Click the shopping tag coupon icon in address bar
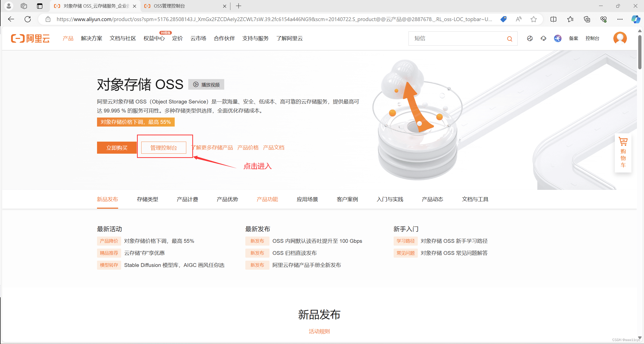The image size is (644, 344). click(503, 19)
